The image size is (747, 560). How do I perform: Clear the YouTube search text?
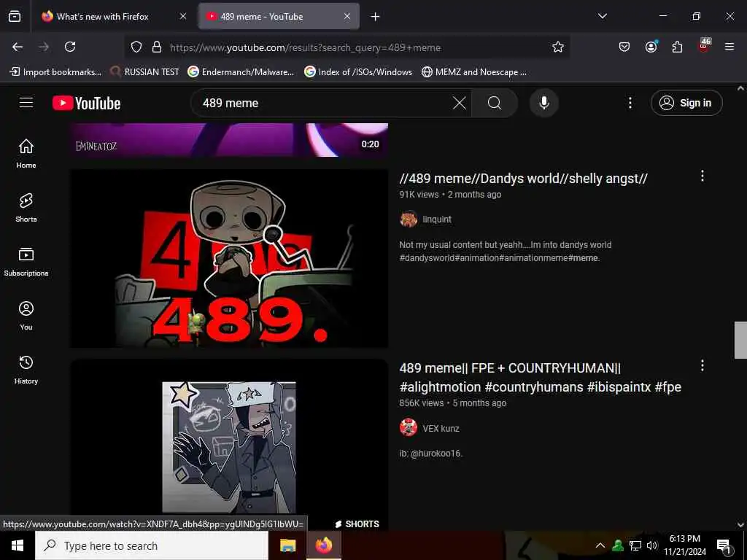460,103
